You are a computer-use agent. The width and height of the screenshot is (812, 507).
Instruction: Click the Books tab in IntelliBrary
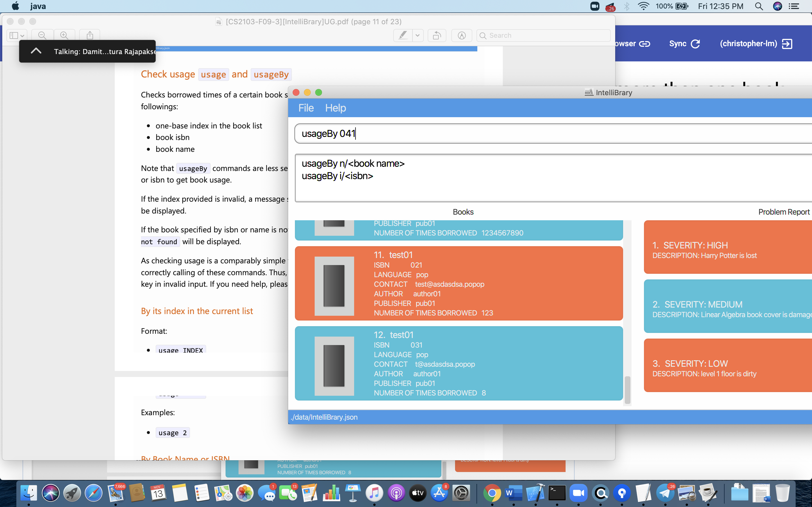click(462, 212)
